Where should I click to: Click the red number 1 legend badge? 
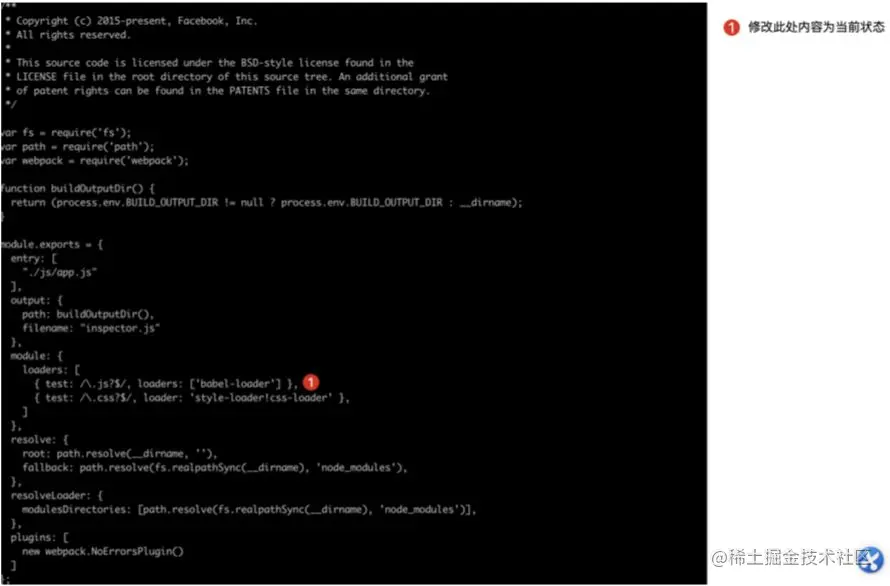[731, 27]
